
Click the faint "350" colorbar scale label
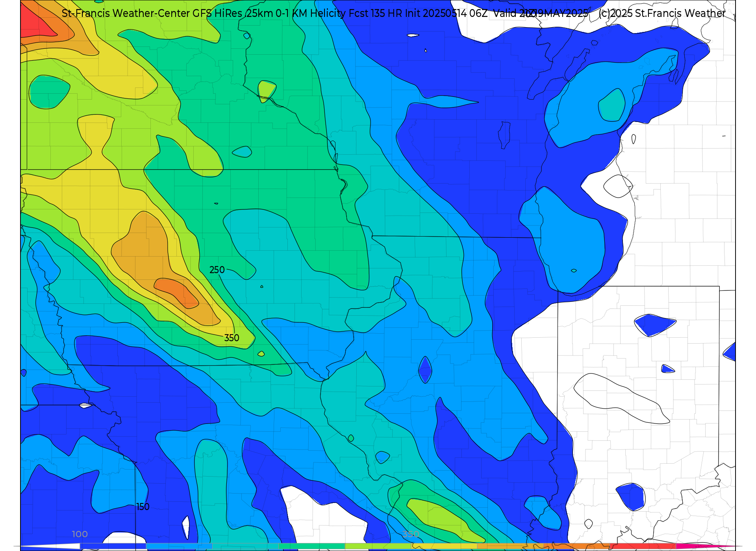click(x=411, y=534)
